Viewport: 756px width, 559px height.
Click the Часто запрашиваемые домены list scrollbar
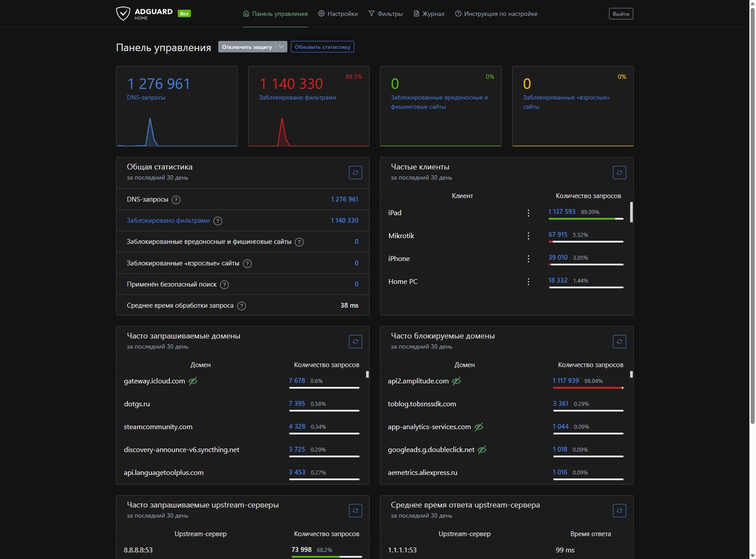point(367,375)
